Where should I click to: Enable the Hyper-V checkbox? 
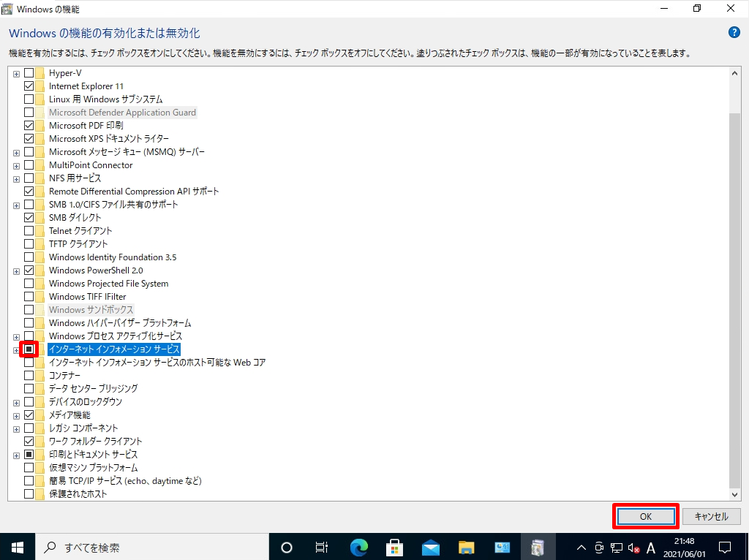click(x=29, y=73)
